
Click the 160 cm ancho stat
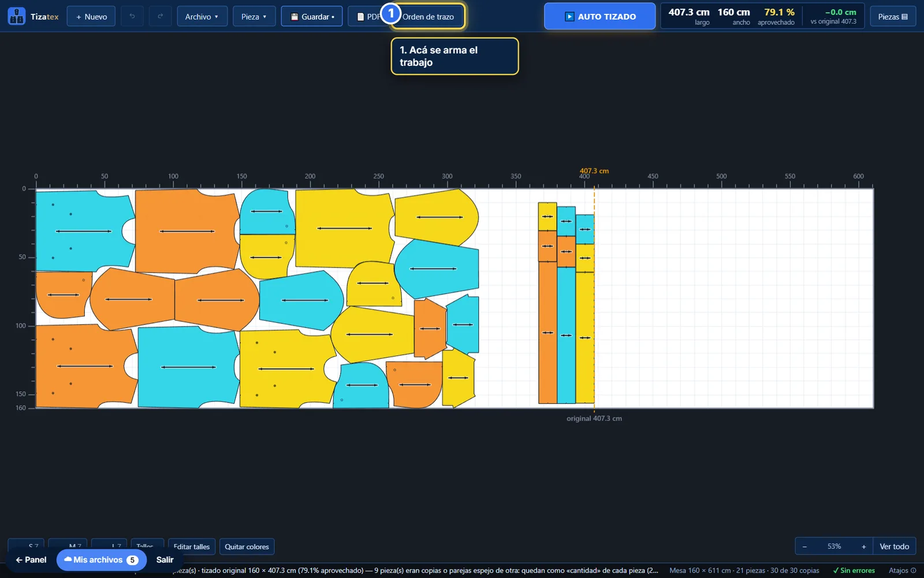tap(734, 16)
